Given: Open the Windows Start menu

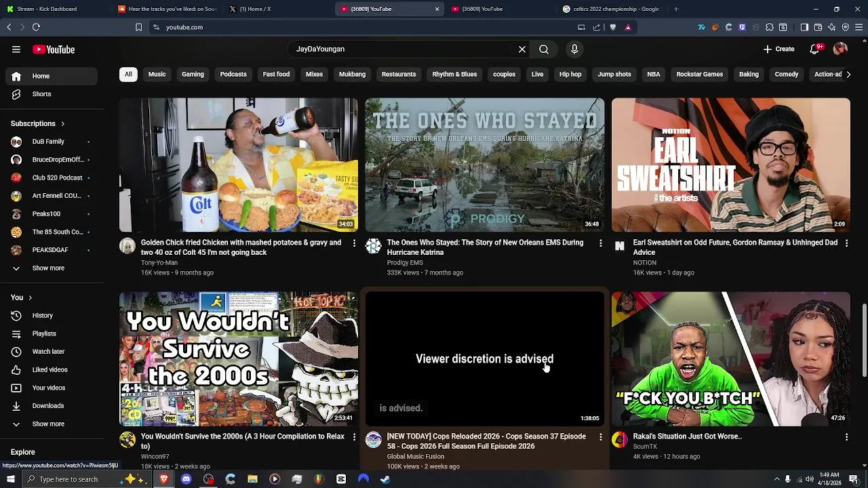Looking at the screenshot, I should [x=10, y=479].
